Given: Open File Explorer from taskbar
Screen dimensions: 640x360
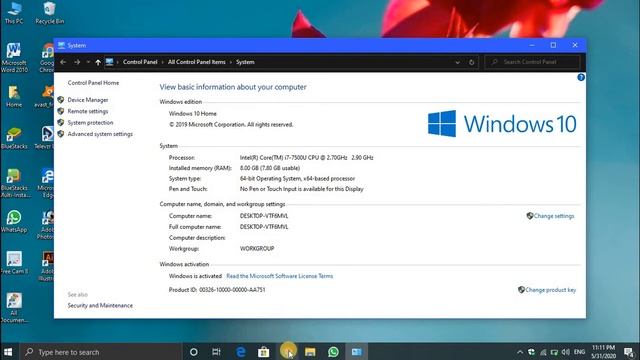Looking at the screenshot, I should [310, 352].
